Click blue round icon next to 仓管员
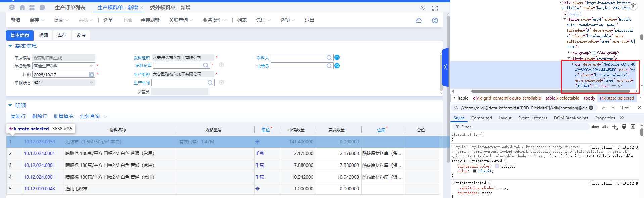The image size is (644, 198). point(337,66)
